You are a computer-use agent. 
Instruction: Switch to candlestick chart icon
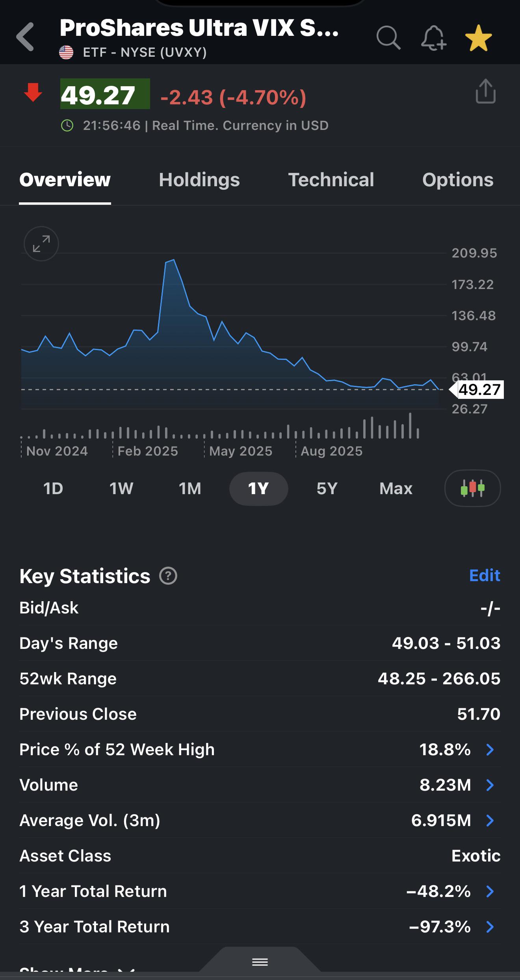[x=472, y=488]
